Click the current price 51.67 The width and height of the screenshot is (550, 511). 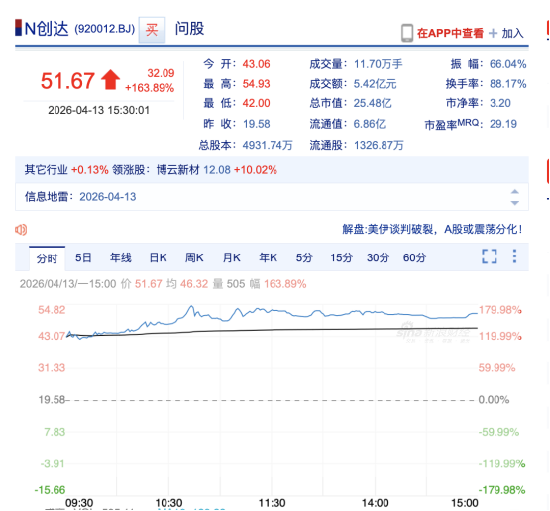click(68, 81)
